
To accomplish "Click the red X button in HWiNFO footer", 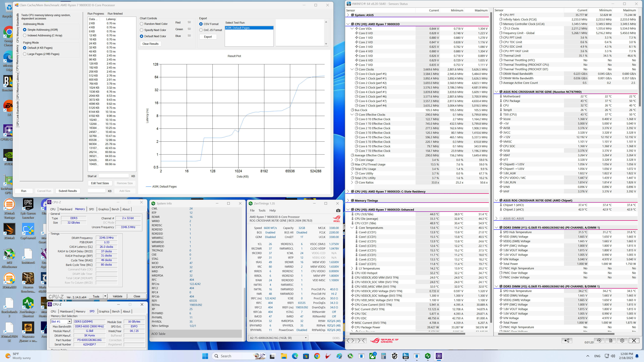I will pyautogui.click(x=634, y=341).
